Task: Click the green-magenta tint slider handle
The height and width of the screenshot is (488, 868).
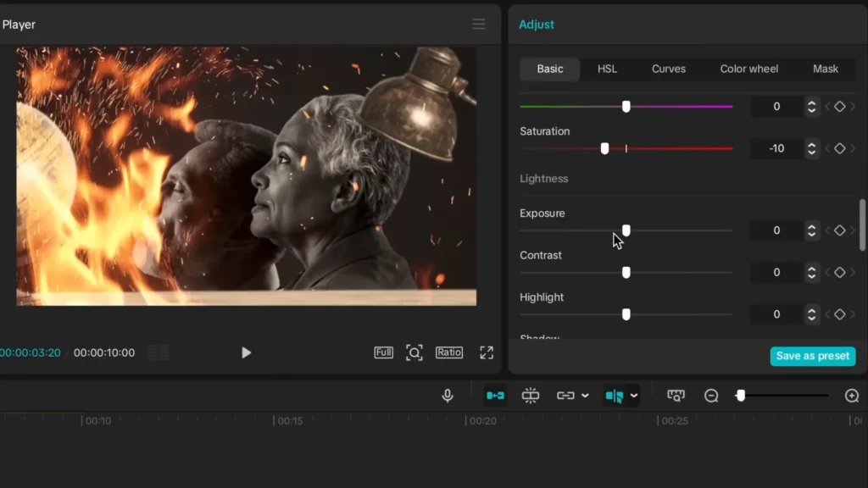Action: pyautogui.click(x=626, y=106)
